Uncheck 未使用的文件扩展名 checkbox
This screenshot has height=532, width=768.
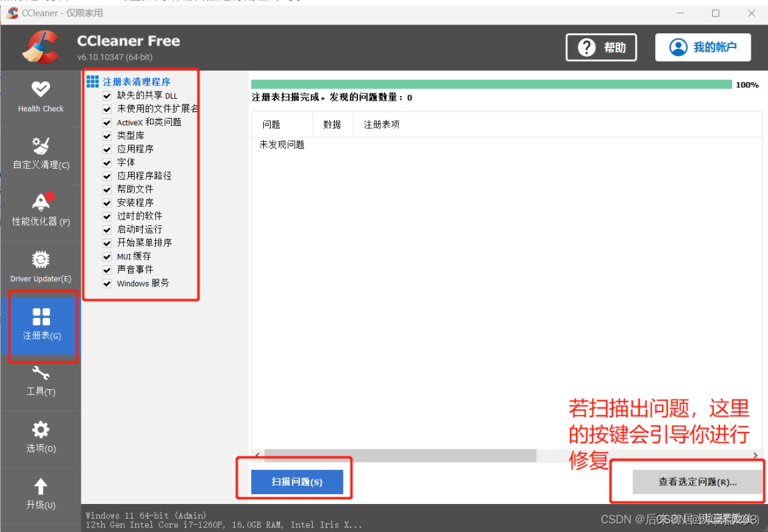(x=107, y=109)
